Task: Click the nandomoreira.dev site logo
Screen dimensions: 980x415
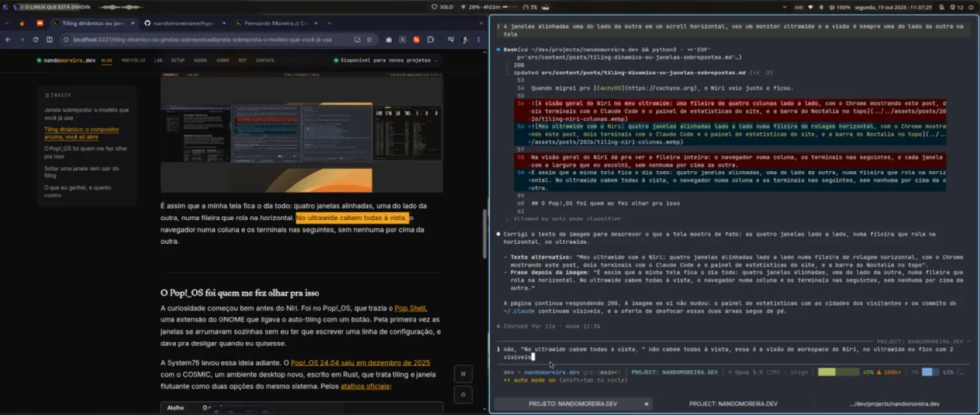Action: click(x=66, y=60)
